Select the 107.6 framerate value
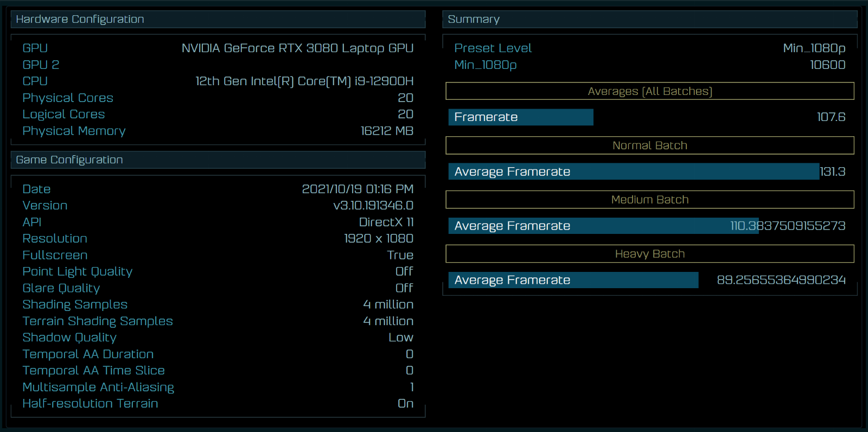Viewport: 868px width, 432px height. [831, 117]
